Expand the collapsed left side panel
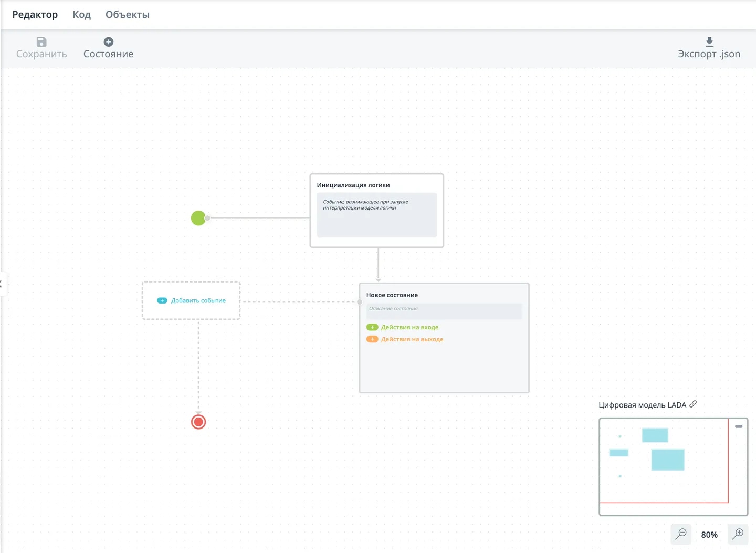Screen dimensions: 756x553 (x=2, y=284)
